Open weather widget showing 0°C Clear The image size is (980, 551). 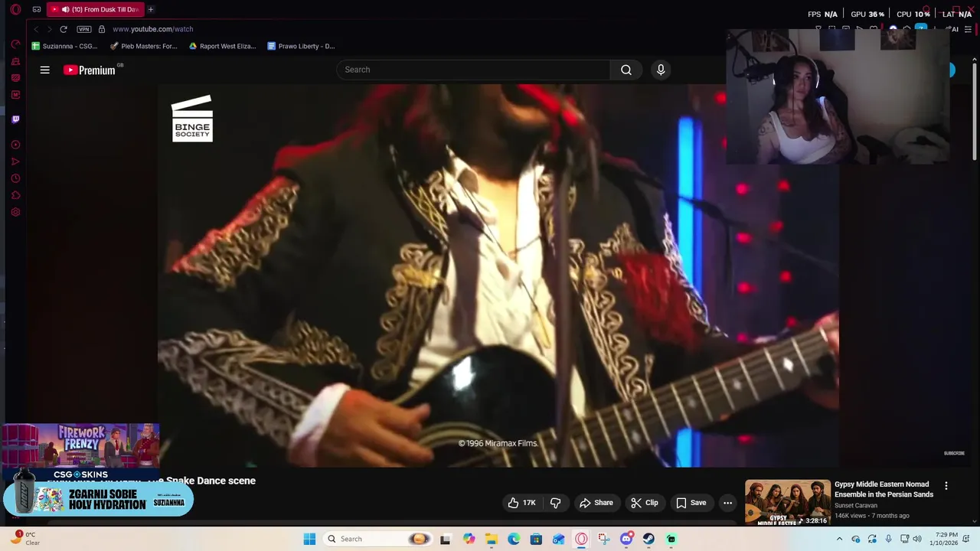coord(24,539)
